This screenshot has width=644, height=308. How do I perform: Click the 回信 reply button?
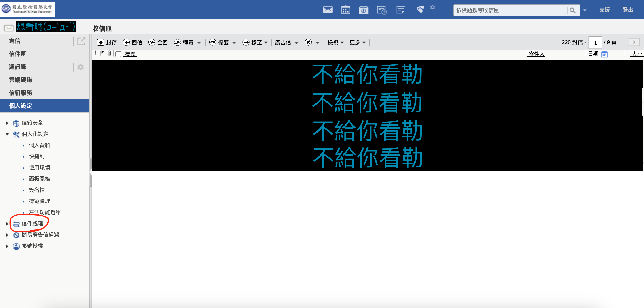[133, 42]
